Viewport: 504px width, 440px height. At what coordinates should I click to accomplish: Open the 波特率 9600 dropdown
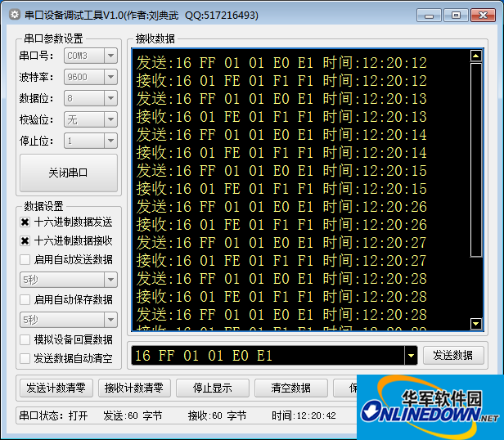click(x=91, y=77)
